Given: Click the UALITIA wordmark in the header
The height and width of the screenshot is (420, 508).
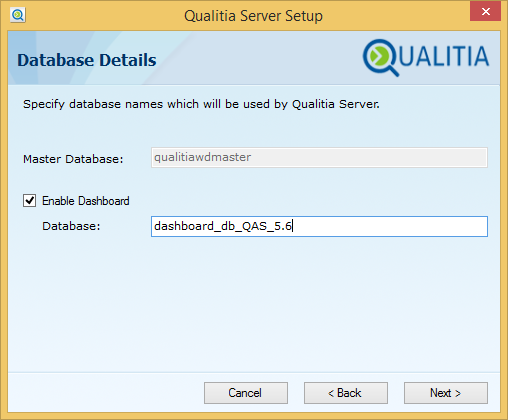Looking at the screenshot, I should pyautogui.click(x=444, y=56).
